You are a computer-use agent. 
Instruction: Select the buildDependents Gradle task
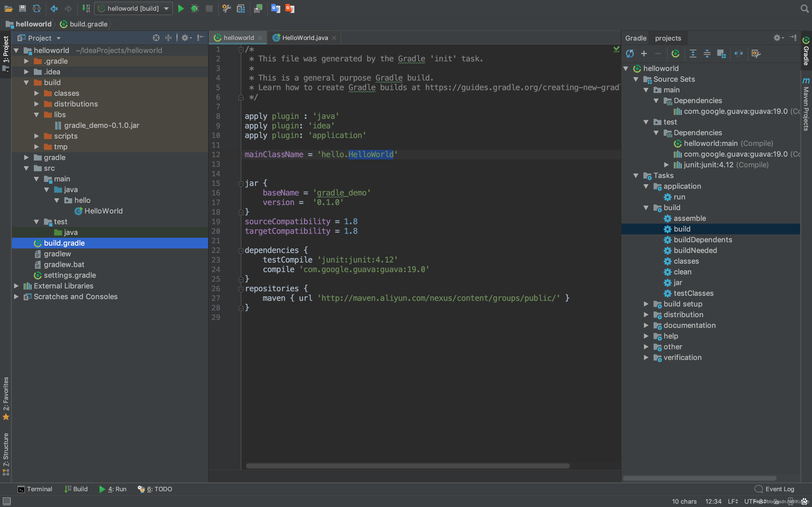703,240
